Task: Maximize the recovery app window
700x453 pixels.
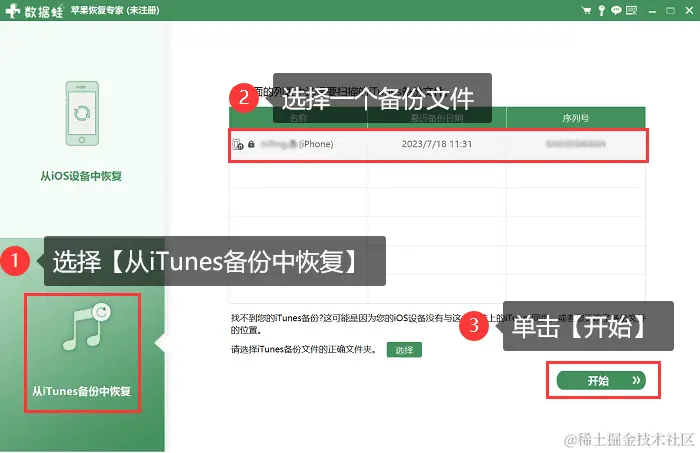Action: (x=671, y=11)
